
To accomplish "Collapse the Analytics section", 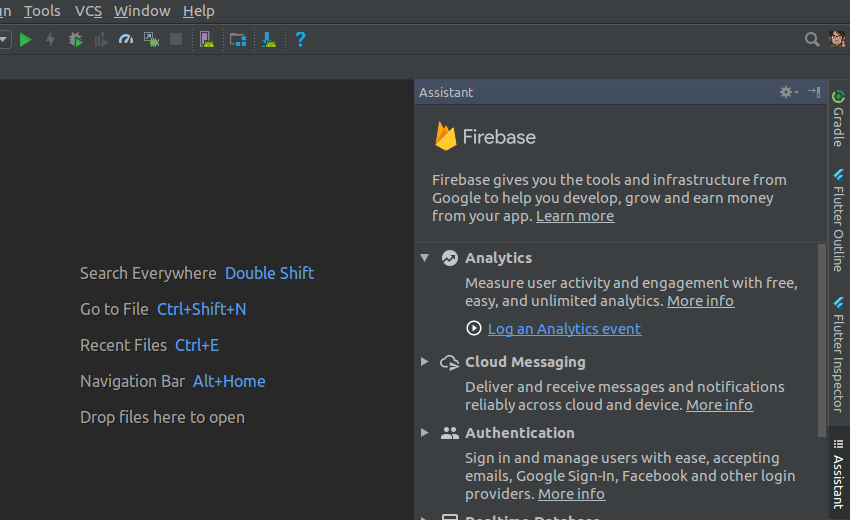I will (x=425, y=258).
